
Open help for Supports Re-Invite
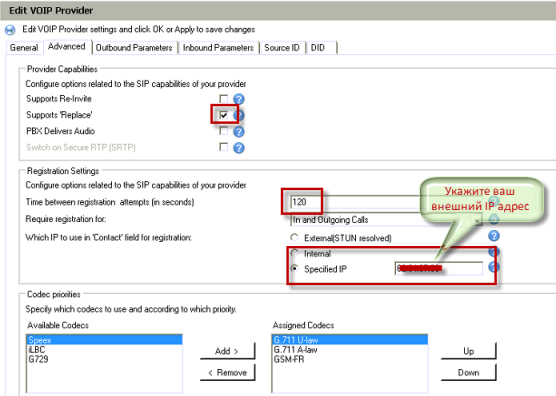click(x=239, y=99)
